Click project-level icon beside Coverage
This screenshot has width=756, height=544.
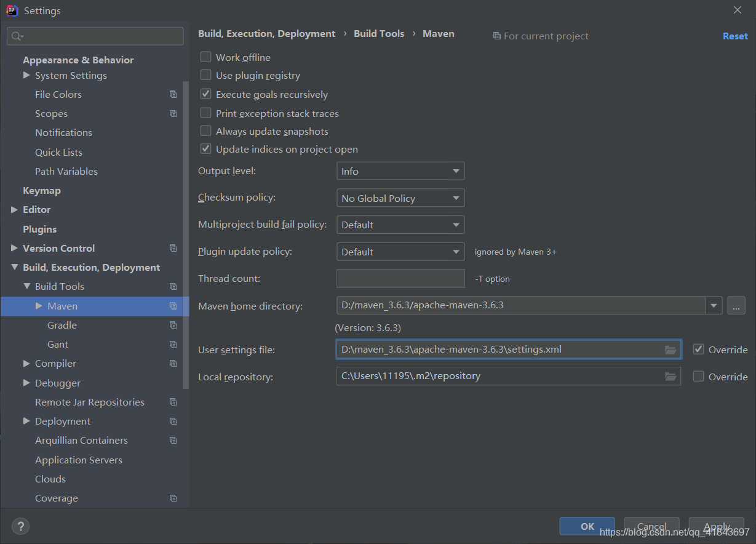coord(173,498)
